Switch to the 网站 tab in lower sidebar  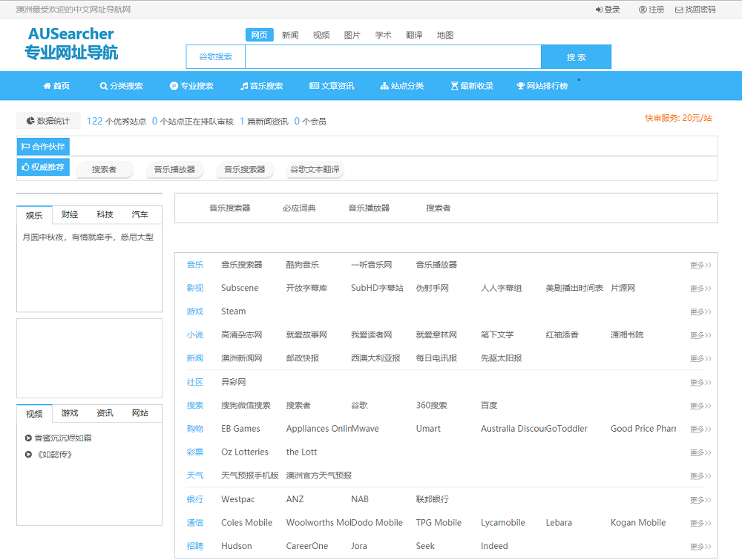click(x=139, y=413)
